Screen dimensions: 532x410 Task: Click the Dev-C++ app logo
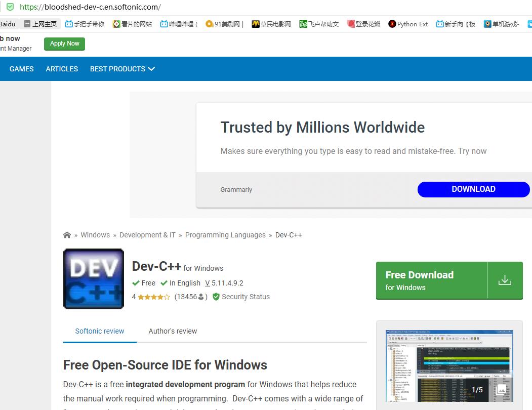[94, 279]
